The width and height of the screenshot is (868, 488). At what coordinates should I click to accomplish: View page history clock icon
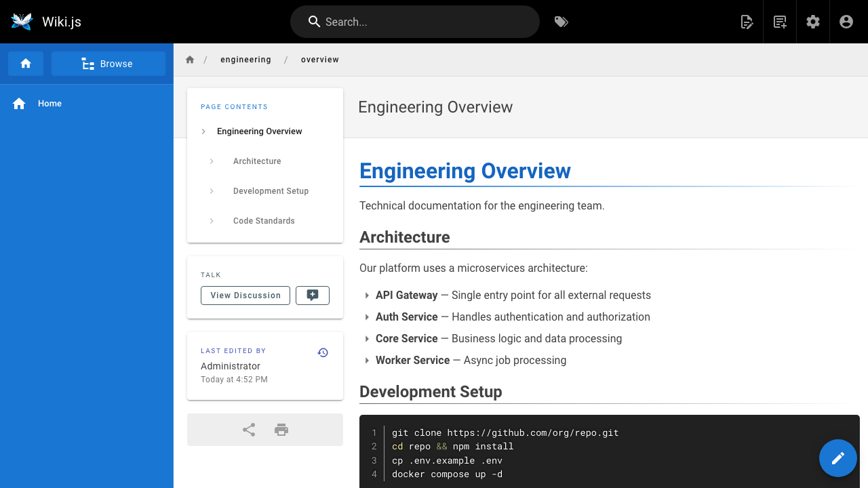[x=323, y=352]
